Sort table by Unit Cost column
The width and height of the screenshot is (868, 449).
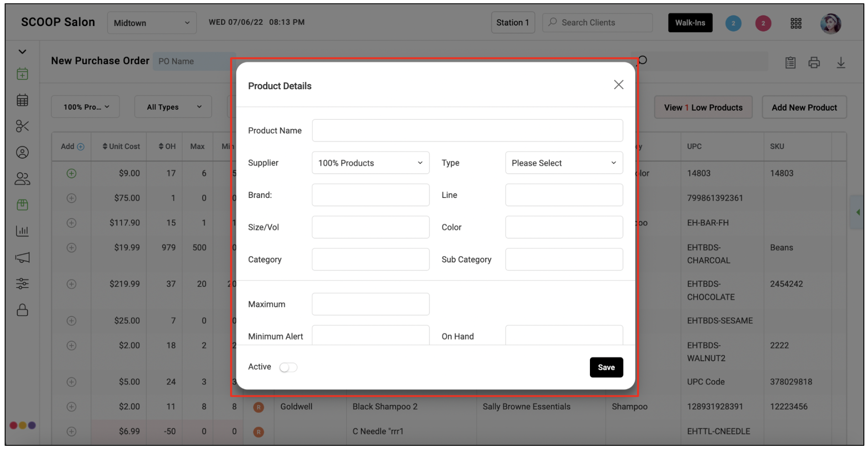[121, 146]
